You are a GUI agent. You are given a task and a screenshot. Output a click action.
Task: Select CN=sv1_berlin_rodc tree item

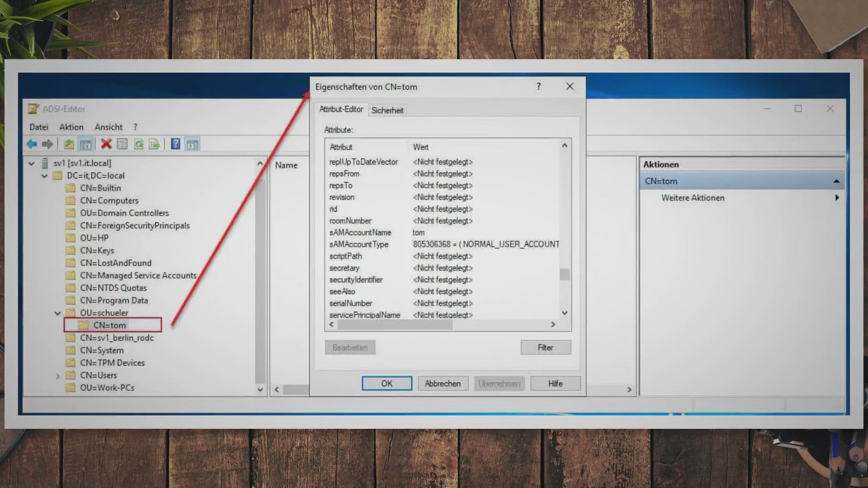[x=117, y=338]
